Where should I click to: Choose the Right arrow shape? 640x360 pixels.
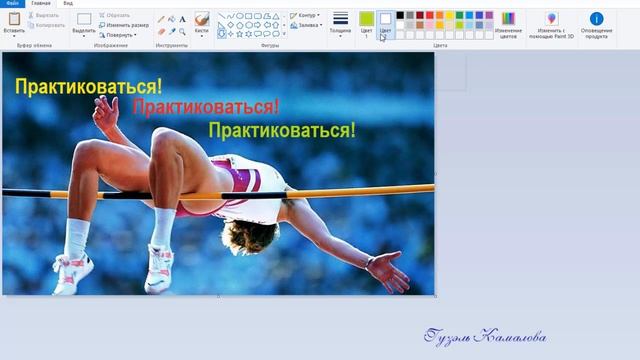click(x=258, y=25)
